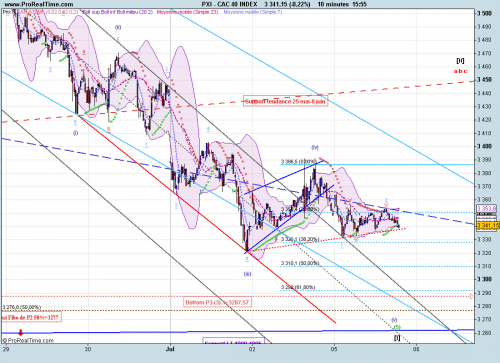Select the Moyenne mobile (Simple 23) legend
This screenshot has width=500, height=363.
coord(187,12)
